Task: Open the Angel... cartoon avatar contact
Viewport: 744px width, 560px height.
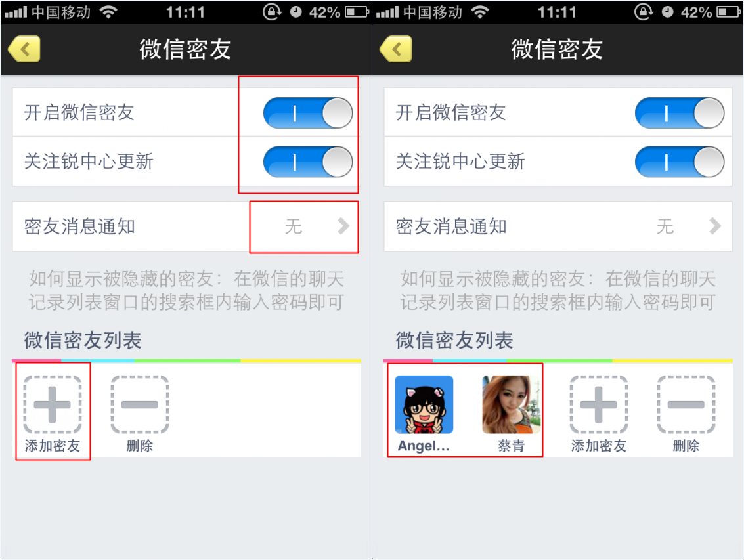Action: click(x=424, y=404)
